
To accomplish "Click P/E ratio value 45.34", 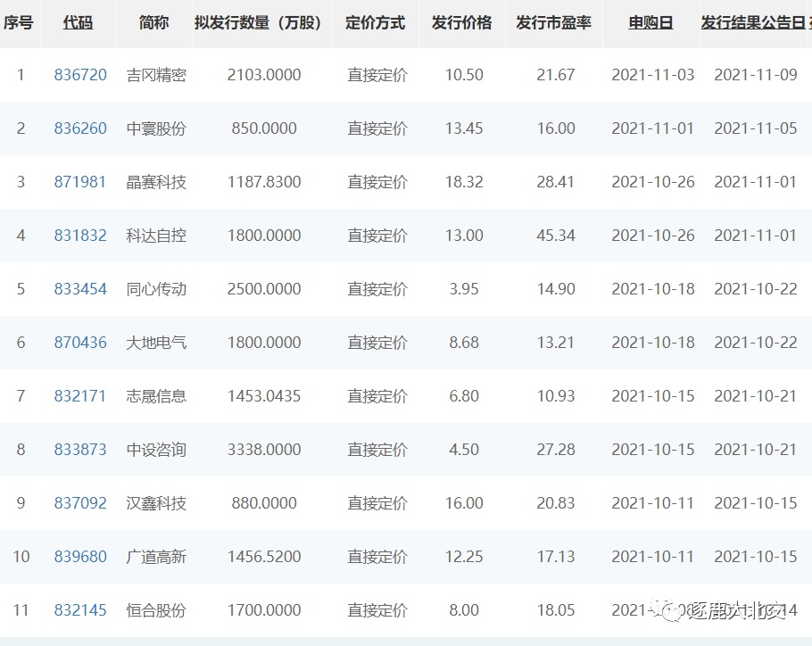I will pyautogui.click(x=556, y=236).
